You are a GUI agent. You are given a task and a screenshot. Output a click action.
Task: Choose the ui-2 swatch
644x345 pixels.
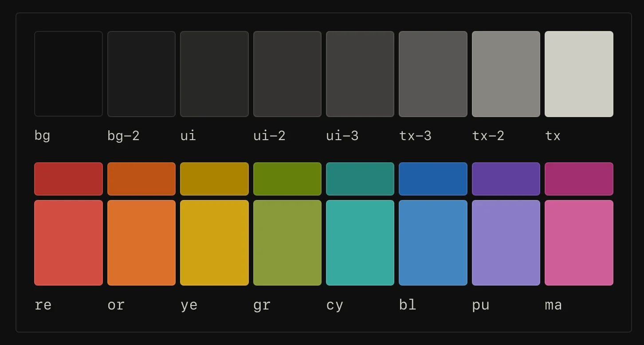pyautogui.click(x=287, y=74)
